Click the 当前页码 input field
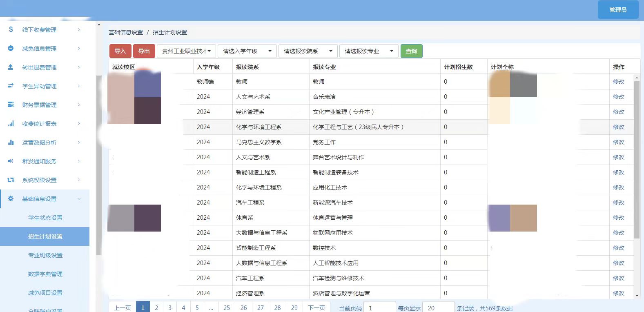This screenshot has height=312, width=644. (379, 308)
